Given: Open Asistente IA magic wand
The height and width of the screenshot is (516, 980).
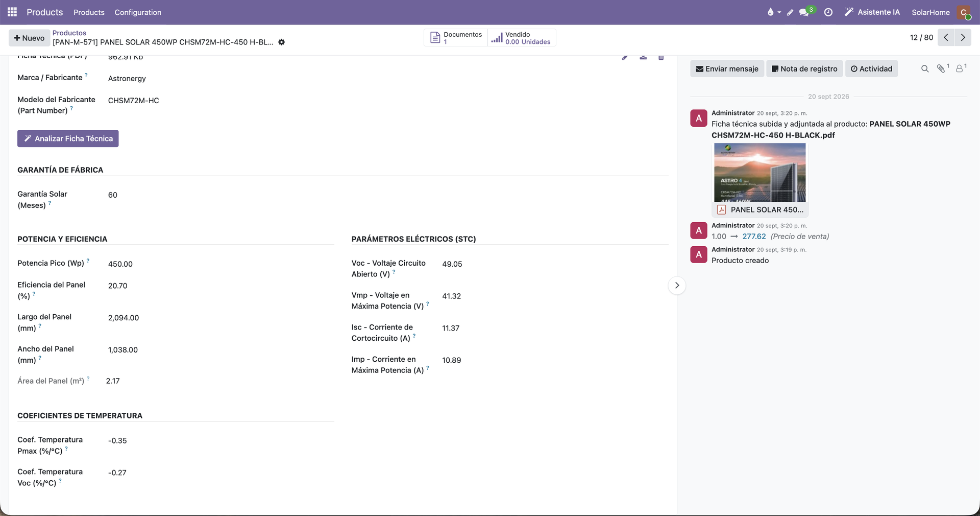Looking at the screenshot, I should coord(872,12).
